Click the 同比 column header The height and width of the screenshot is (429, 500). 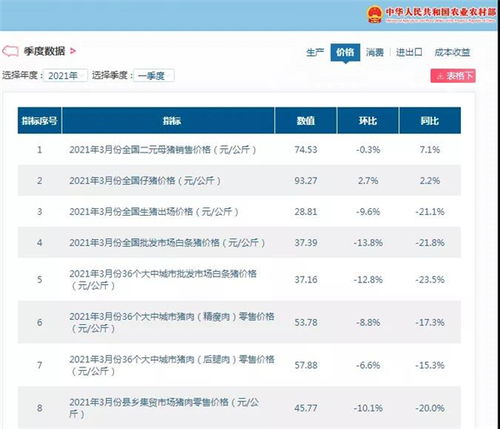pyautogui.click(x=430, y=120)
